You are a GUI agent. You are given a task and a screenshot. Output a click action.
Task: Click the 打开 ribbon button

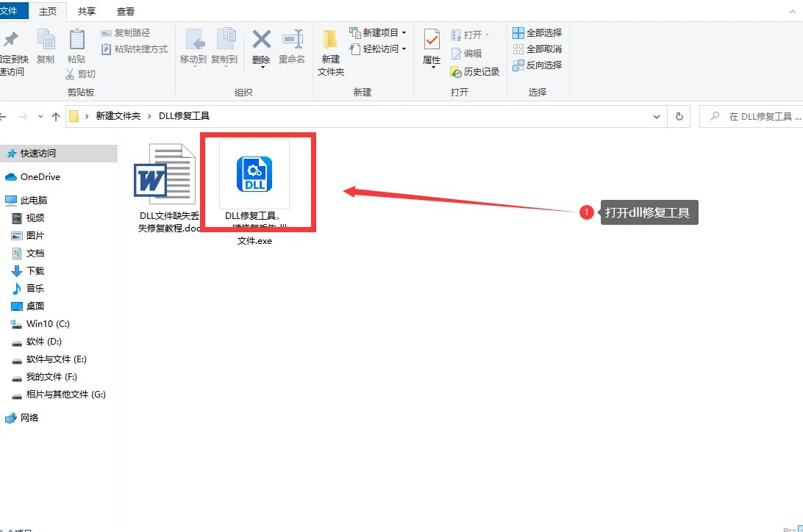(x=470, y=35)
